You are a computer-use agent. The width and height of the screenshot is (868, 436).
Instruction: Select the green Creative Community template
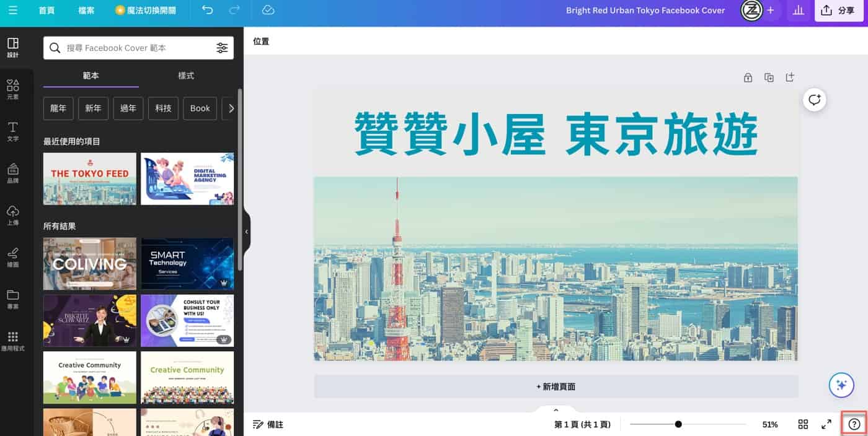coord(90,378)
